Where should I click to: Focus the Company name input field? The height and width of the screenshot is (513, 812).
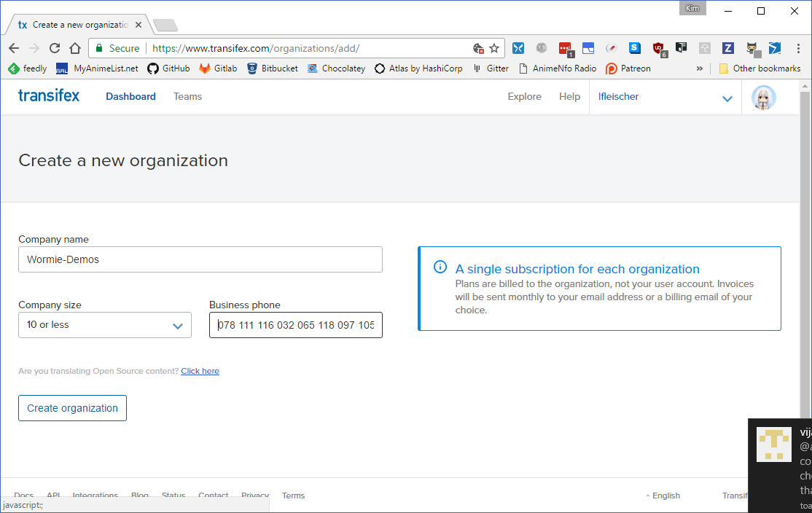tap(200, 259)
